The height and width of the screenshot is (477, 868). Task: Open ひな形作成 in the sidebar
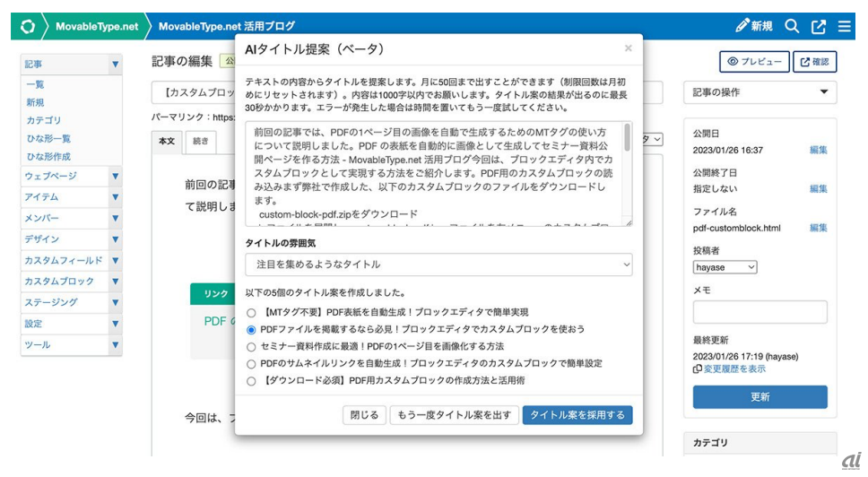[x=48, y=157]
